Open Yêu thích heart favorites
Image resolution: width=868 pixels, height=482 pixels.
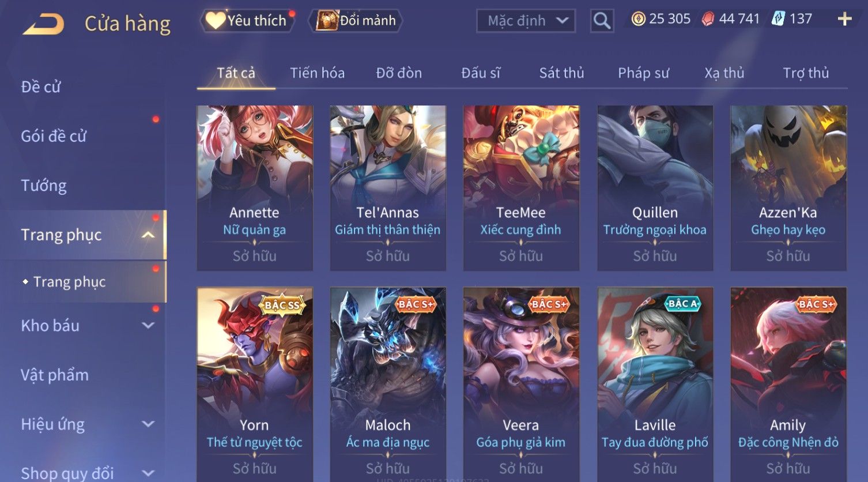pos(247,21)
